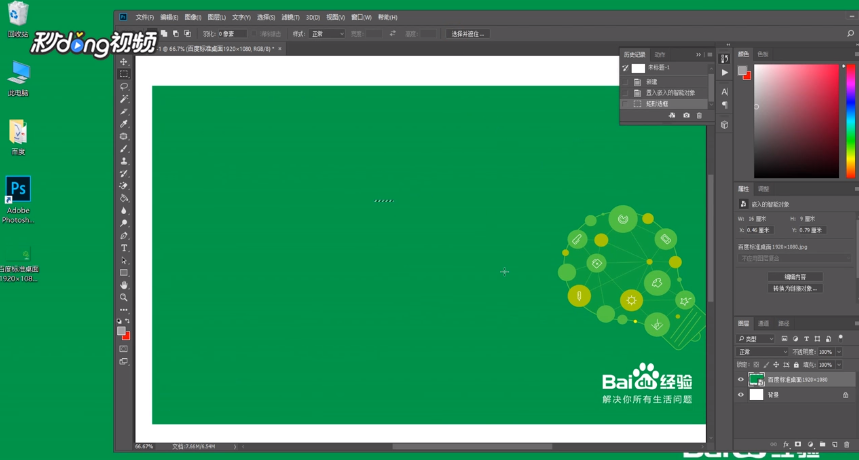Swap foreground and background colors

point(128,321)
